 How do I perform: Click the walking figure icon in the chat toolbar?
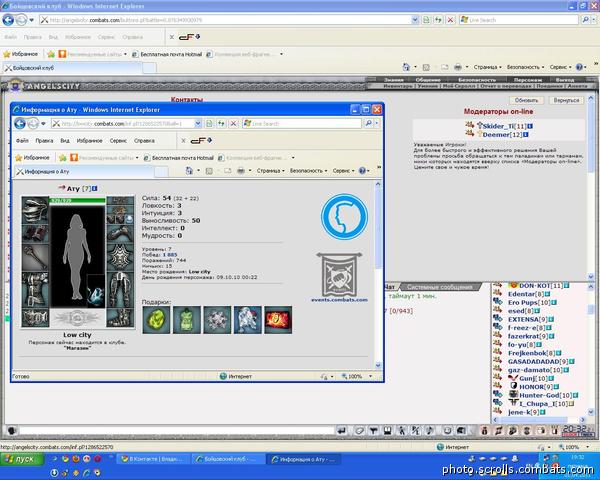[401, 431]
